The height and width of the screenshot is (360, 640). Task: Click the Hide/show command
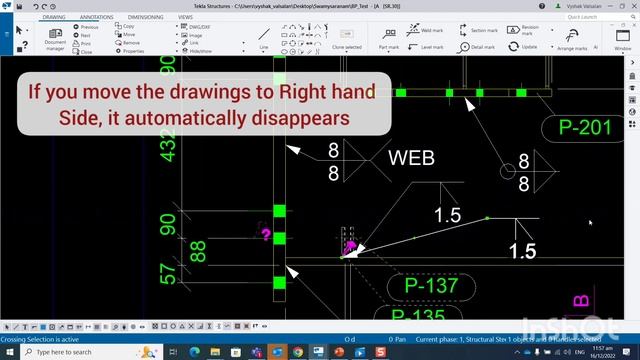(x=197, y=51)
